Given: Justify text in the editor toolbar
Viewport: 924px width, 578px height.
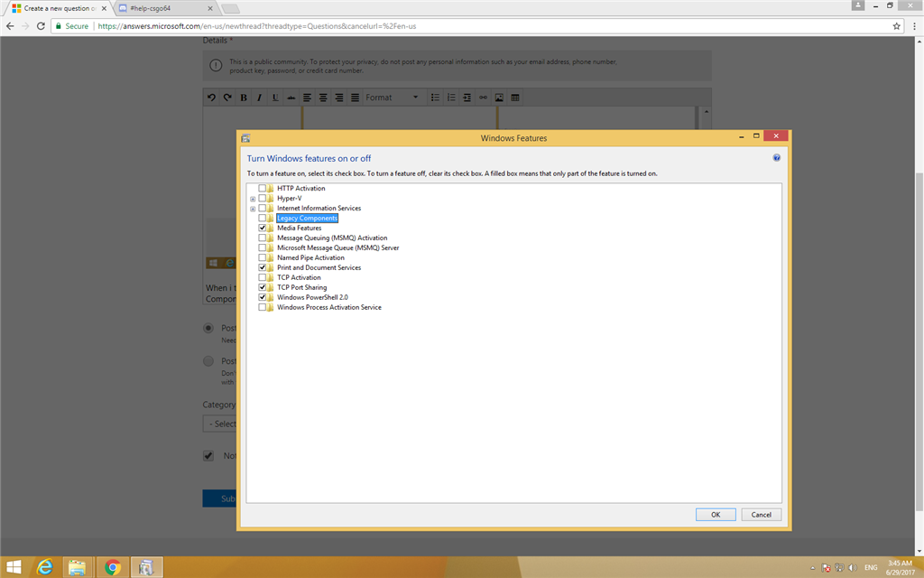Looking at the screenshot, I should (355, 98).
